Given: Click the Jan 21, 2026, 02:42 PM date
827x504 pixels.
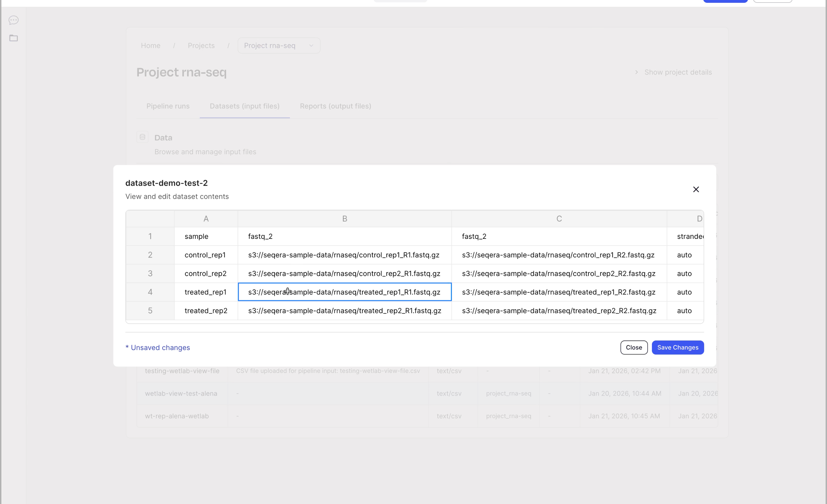Looking at the screenshot, I should click(624, 371).
